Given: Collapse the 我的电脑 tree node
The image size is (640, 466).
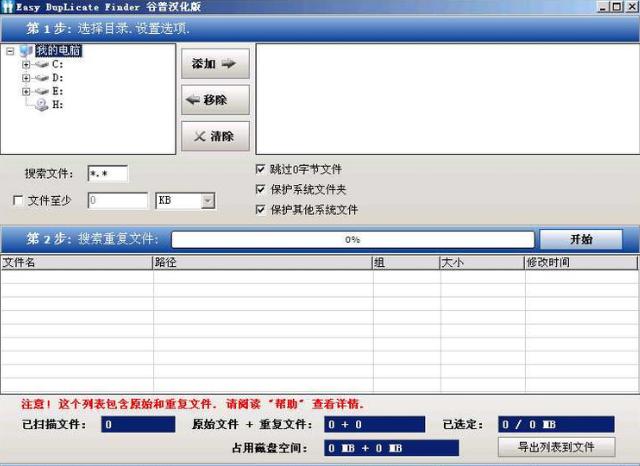Looking at the screenshot, I should tap(10, 51).
